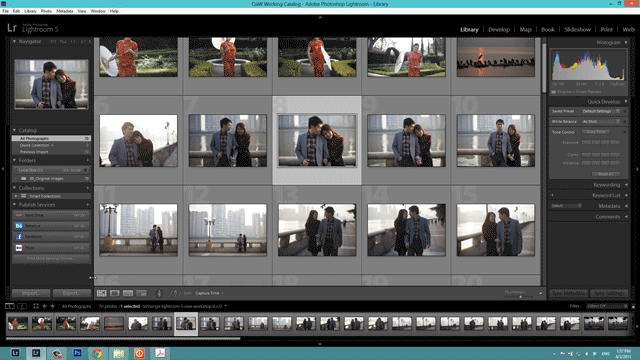Click the Auto Tone button

[x=596, y=132]
